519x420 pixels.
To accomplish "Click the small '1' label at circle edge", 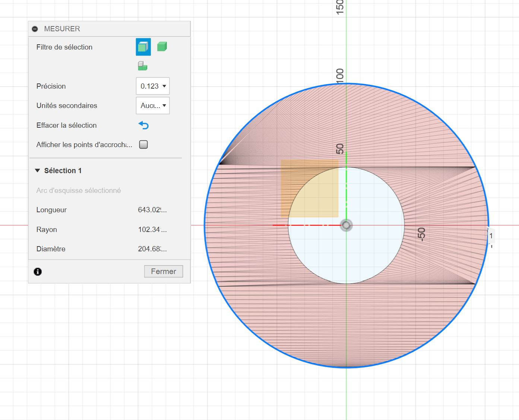I will point(491,236).
